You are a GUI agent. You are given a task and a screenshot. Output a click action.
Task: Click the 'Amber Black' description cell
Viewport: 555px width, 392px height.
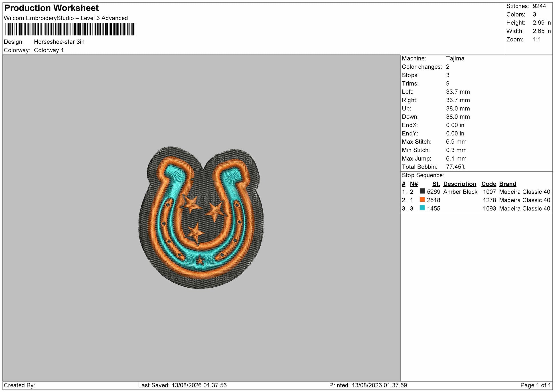[x=460, y=192]
